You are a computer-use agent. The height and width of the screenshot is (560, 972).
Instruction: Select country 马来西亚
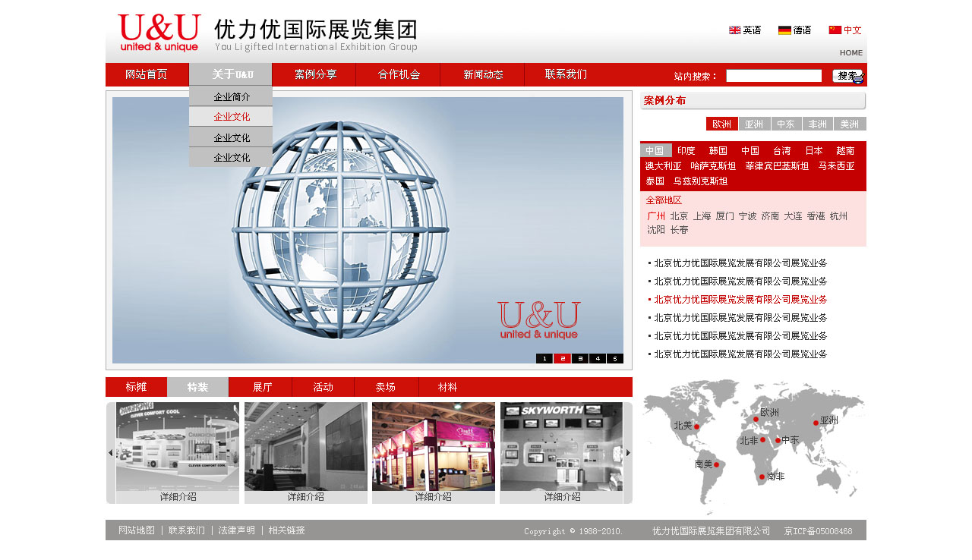click(836, 166)
